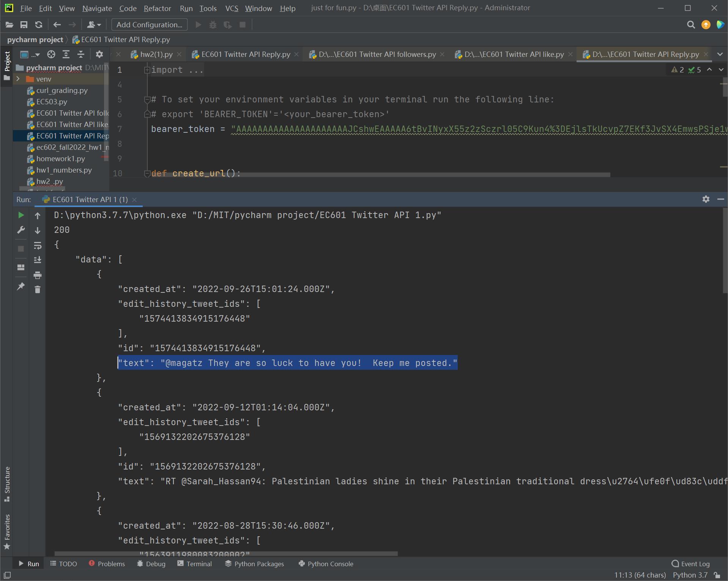Select opened file in the Project panel crosshair icon
The width and height of the screenshot is (728, 581).
(x=51, y=54)
